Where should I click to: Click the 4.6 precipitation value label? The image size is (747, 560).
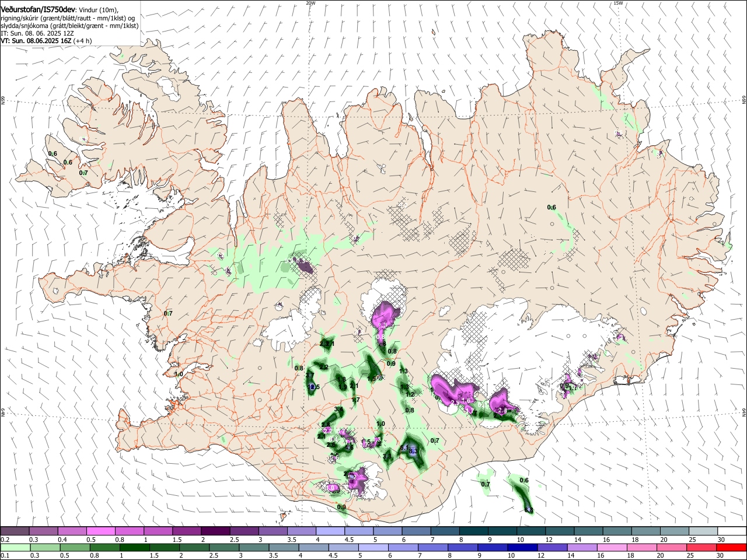349,447
